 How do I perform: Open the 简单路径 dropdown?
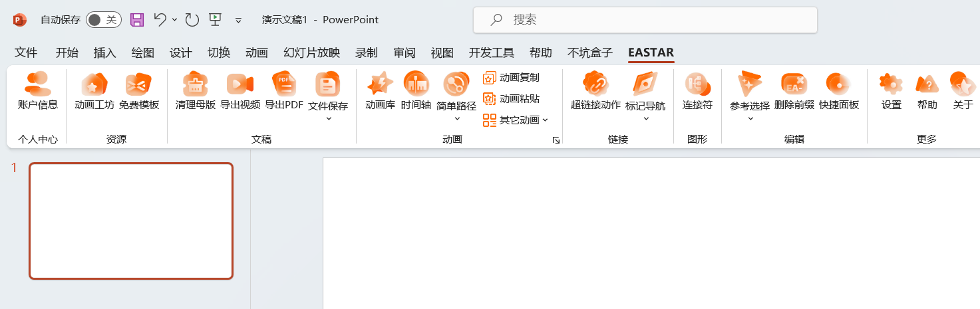[x=456, y=118]
